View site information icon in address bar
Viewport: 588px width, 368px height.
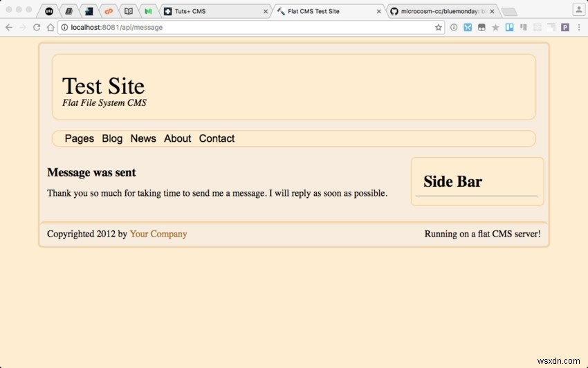coord(64,28)
